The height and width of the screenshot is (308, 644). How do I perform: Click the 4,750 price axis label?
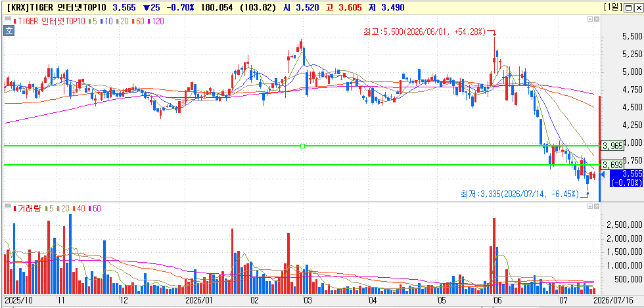pos(632,90)
